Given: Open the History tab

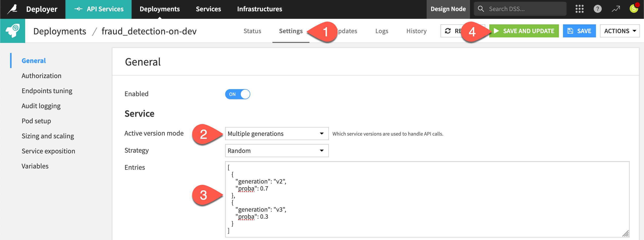Looking at the screenshot, I should click(416, 31).
